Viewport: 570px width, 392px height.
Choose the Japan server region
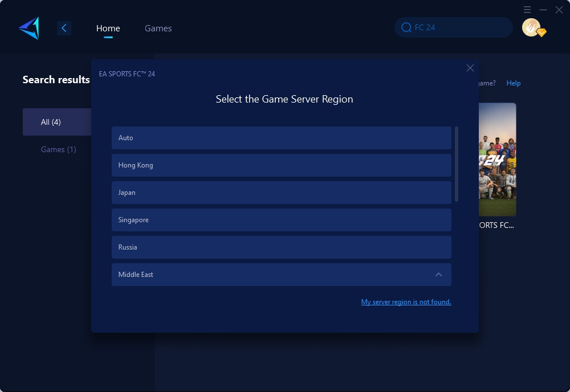(x=282, y=193)
